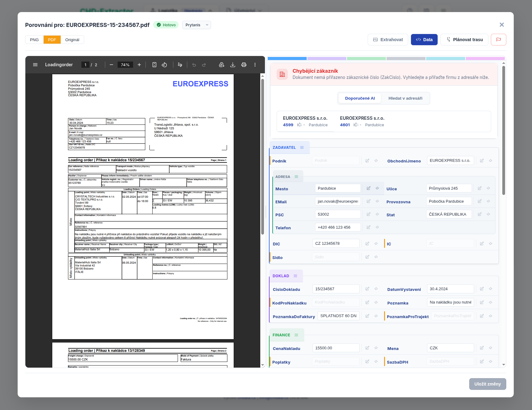This screenshot has height=410, width=532.
Task: Switch to the PDF view tab
Action: pos(52,40)
